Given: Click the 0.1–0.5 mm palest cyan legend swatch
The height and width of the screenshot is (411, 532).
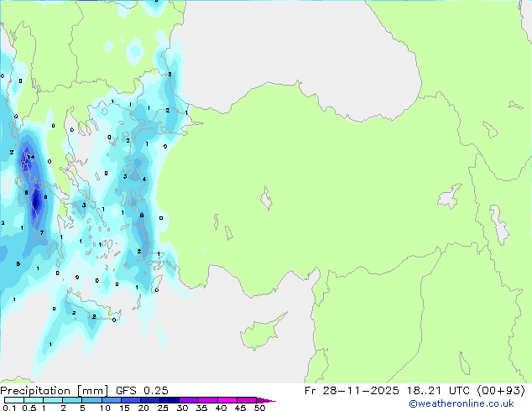Looking at the screenshot, I should (14, 400).
